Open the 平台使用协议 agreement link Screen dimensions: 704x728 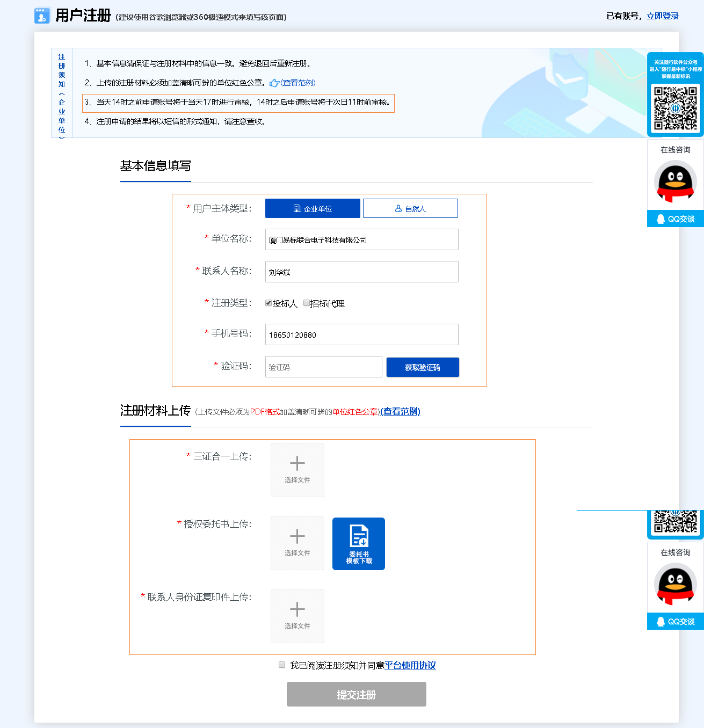tap(411, 665)
